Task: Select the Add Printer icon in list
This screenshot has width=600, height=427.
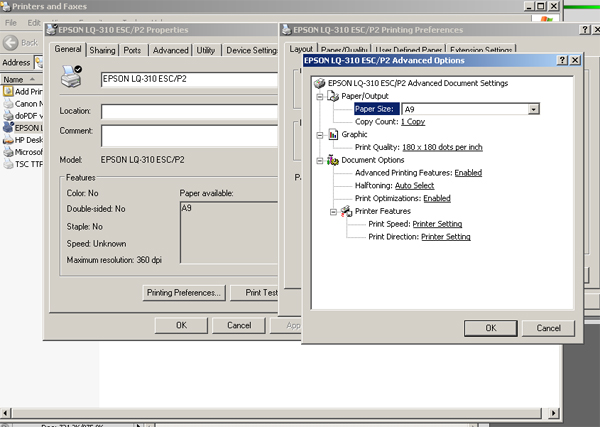Action: pos(8,91)
